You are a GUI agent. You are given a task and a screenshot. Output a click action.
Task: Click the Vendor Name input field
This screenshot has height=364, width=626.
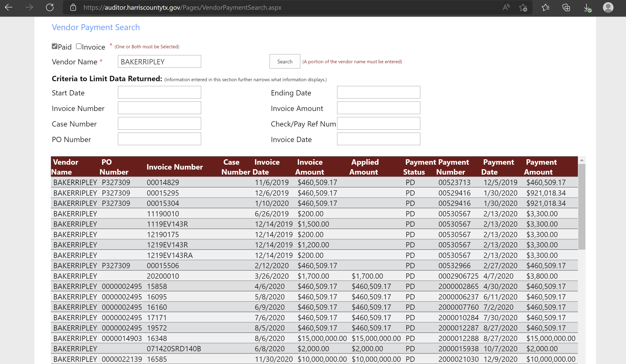point(159,62)
